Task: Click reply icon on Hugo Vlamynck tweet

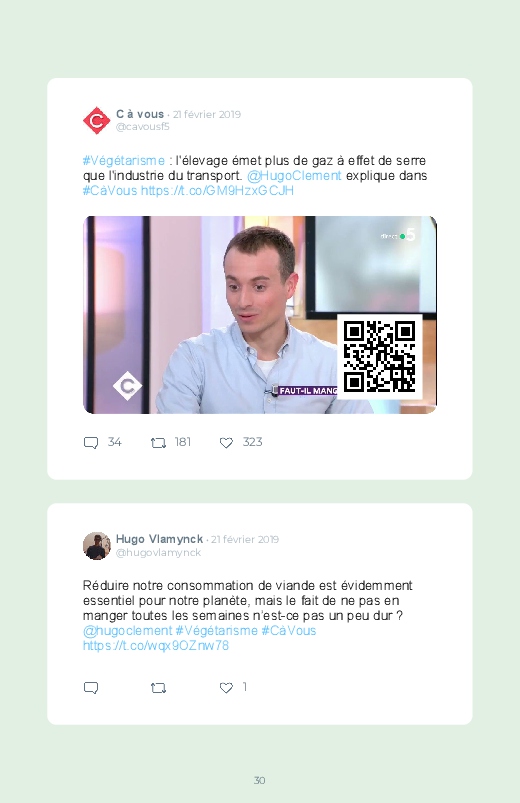Action: pos(91,687)
